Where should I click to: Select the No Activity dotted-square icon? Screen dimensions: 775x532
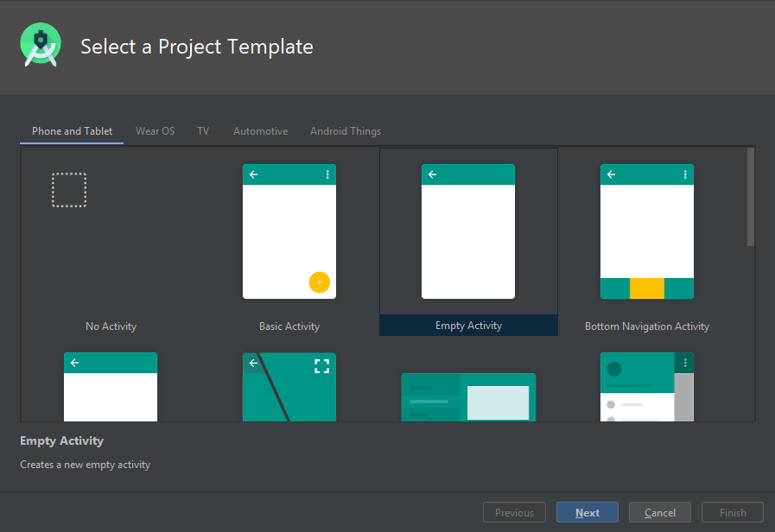tap(69, 190)
